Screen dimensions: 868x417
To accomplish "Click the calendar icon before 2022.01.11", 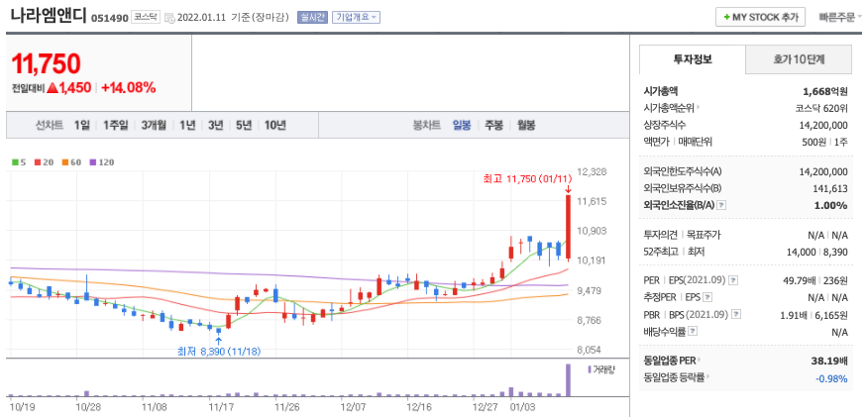I will click(170, 18).
